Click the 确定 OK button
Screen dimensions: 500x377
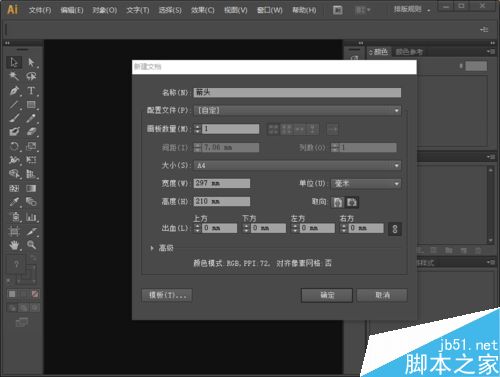(327, 295)
